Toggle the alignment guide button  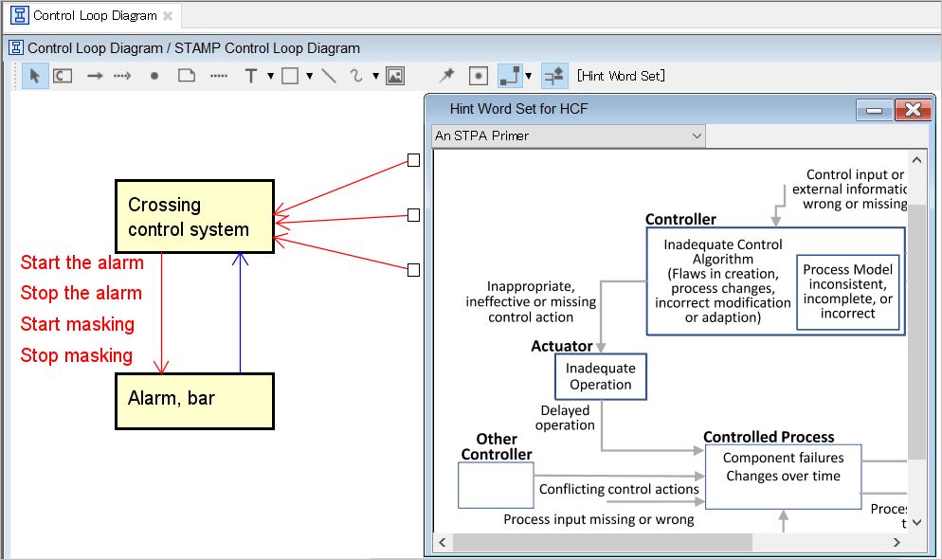click(554, 76)
